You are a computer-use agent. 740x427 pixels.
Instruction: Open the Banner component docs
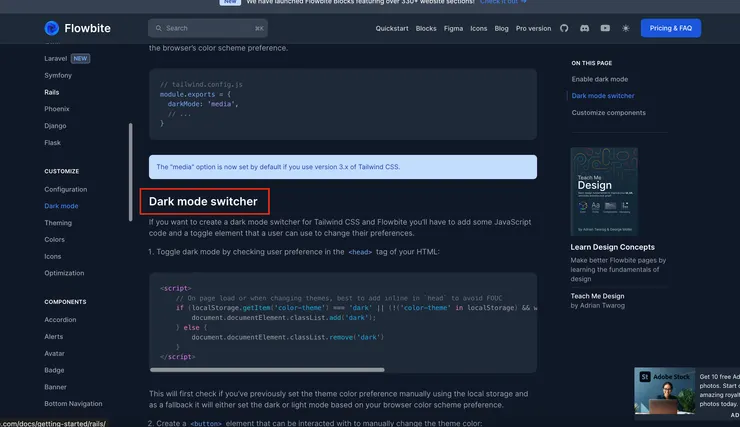click(x=55, y=387)
